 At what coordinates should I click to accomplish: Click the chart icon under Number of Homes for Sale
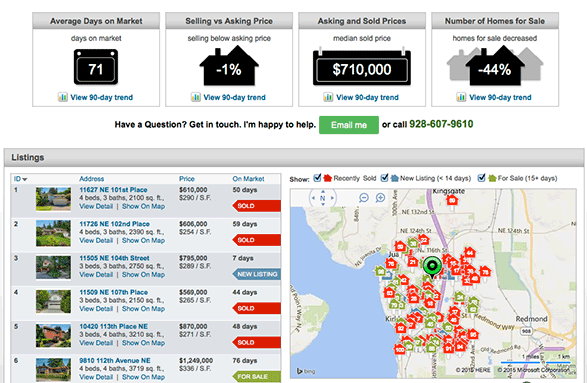[461, 97]
